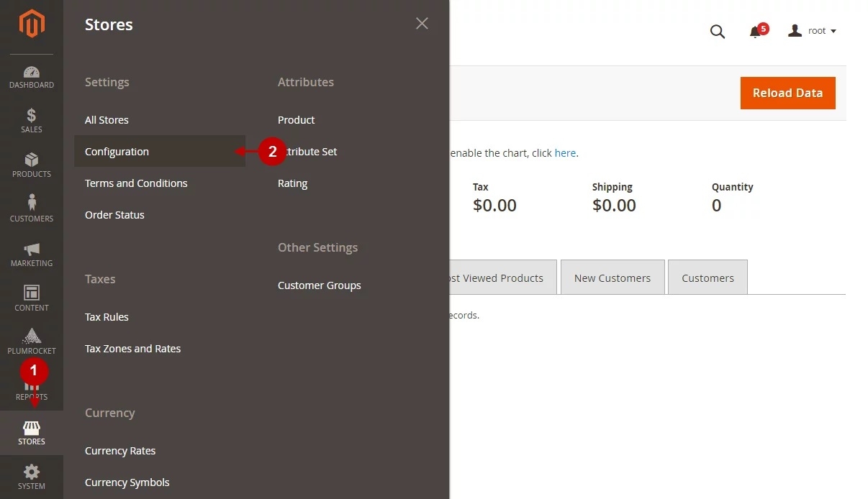
Task: Click the Shipping $0.00 value
Action: 614,206
